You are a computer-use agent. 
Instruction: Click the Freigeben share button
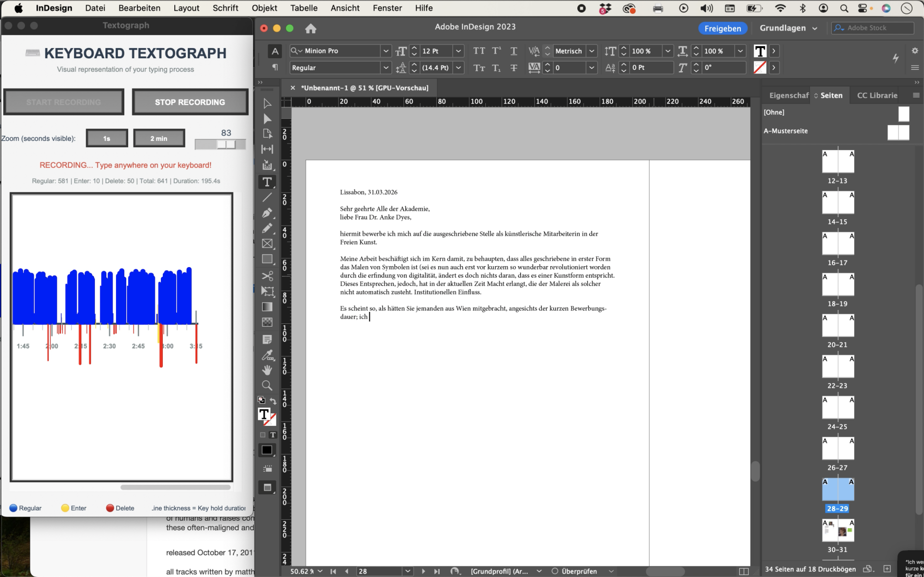point(722,28)
